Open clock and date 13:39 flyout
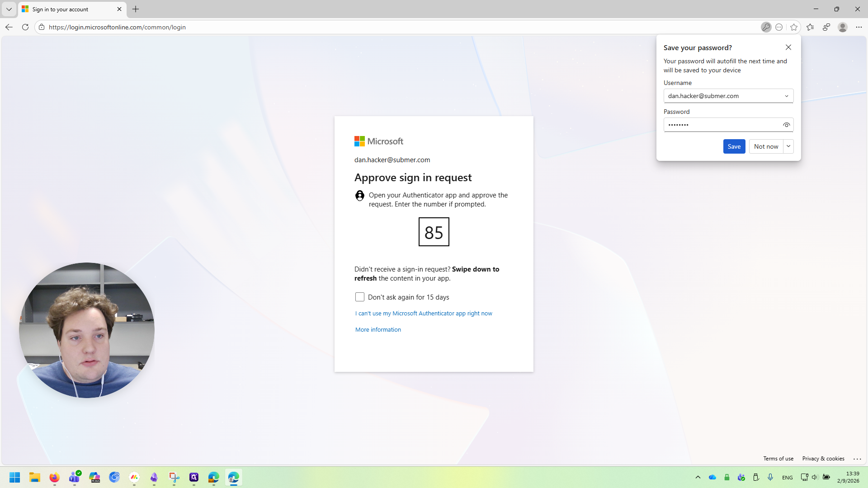 click(x=848, y=477)
